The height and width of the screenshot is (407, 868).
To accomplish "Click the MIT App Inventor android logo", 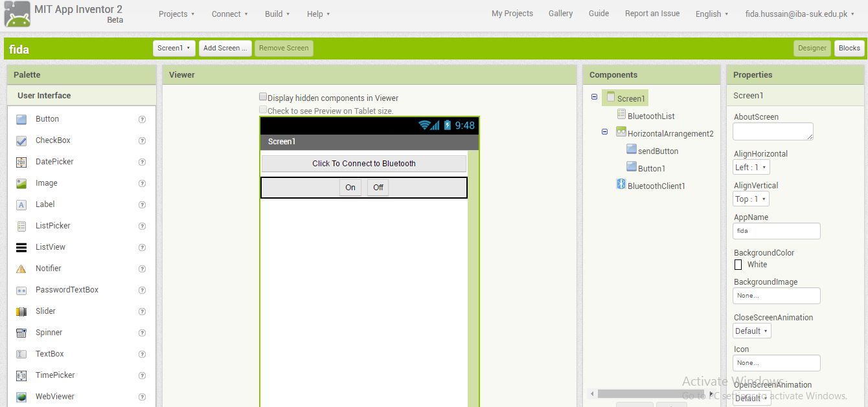I will [x=17, y=15].
